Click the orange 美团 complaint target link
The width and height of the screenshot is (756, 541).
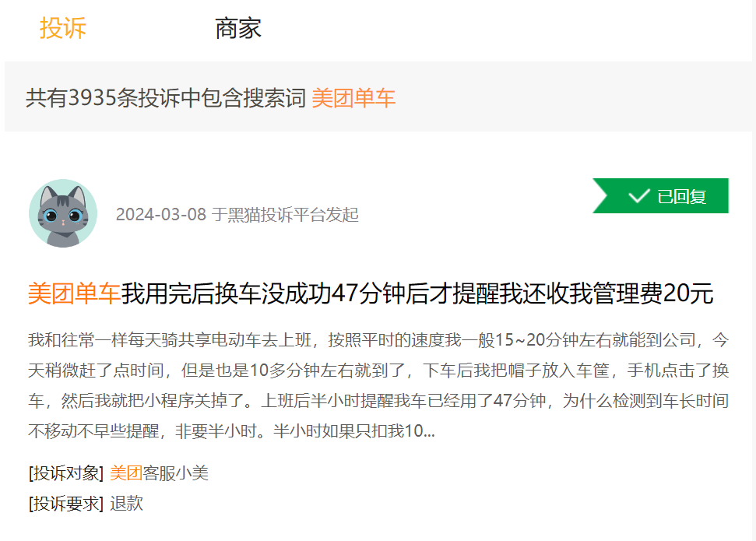pyautogui.click(x=126, y=473)
